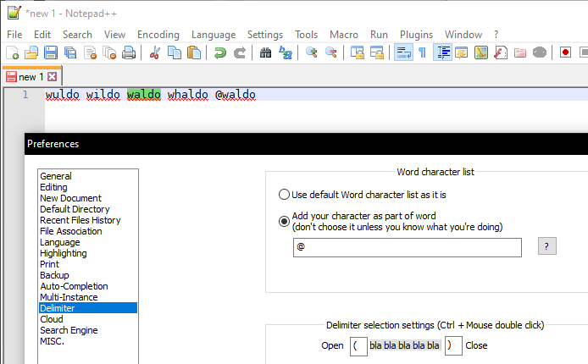Click the Save All toolbar icon
Image resolution: width=588 pixels, height=364 pixels.
pyautogui.click(x=70, y=52)
